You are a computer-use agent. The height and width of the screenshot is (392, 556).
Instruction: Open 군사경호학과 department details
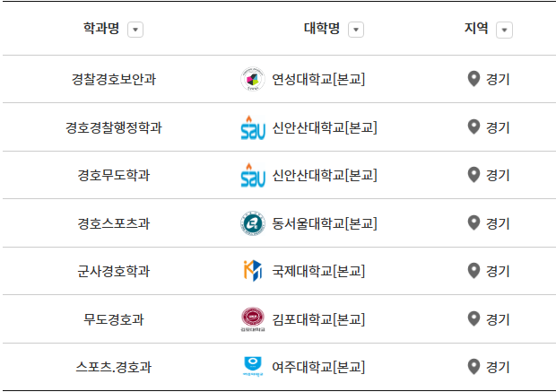114,271
